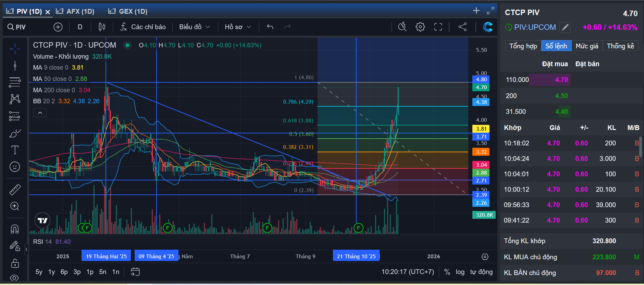
Task: Switch to the AFX (1D) chart tab
Action: point(75,11)
